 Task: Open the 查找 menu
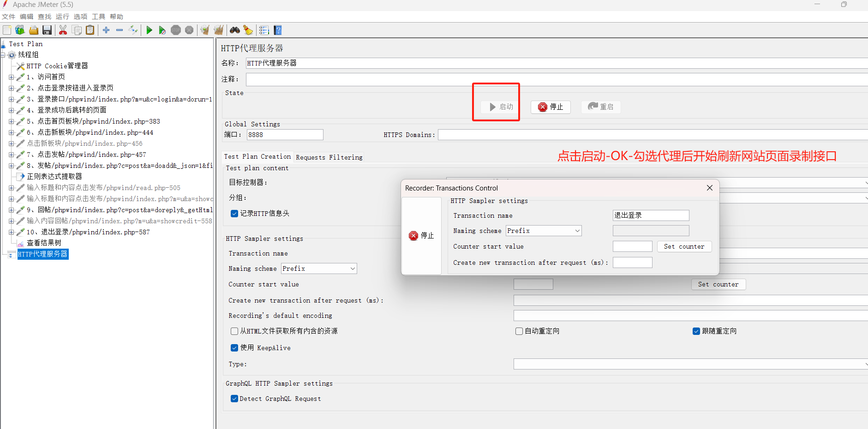click(45, 17)
